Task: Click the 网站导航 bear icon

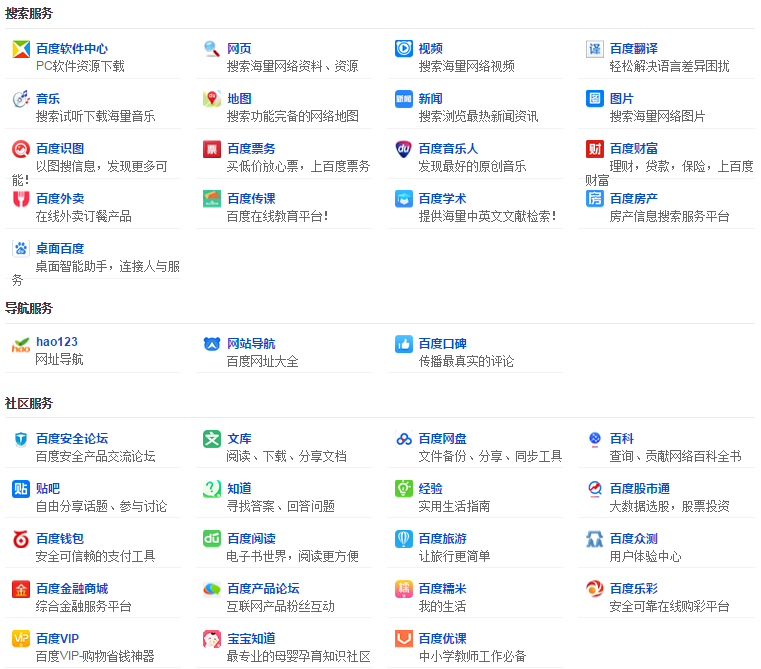Action: (x=212, y=344)
